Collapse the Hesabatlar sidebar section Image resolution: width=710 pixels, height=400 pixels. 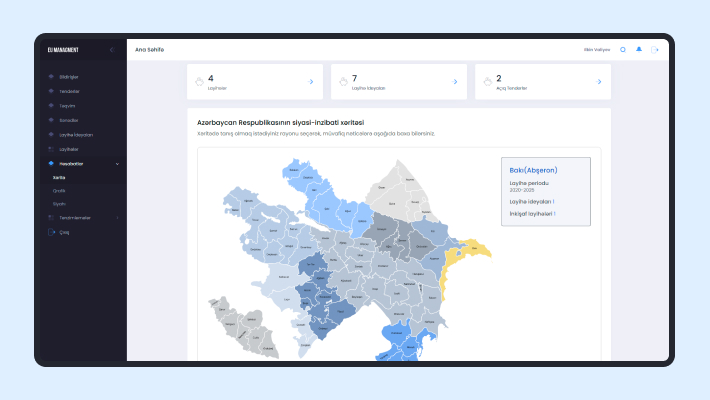(117, 163)
